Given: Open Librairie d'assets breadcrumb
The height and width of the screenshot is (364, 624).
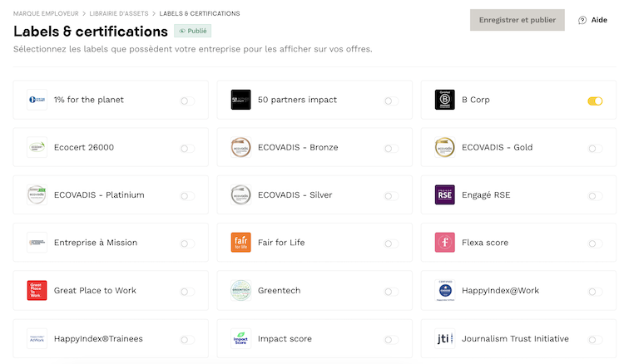Looking at the screenshot, I should pyautogui.click(x=119, y=13).
